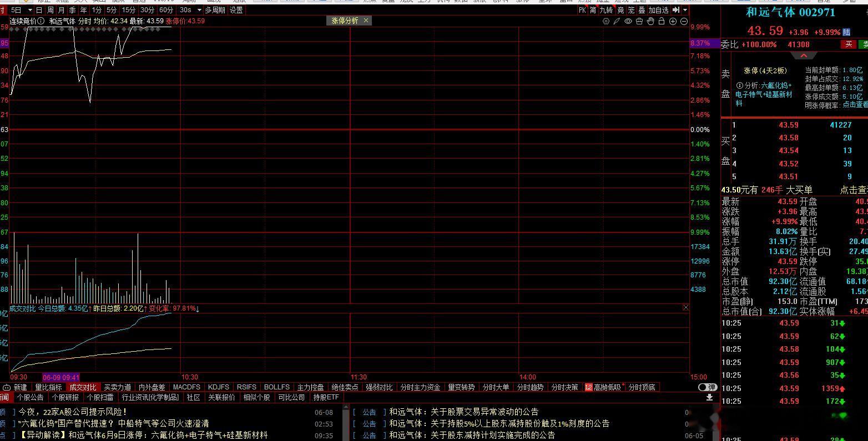The image size is (868, 441).
Task: Toggle the 弹 popup switch
Action: click(707, 387)
